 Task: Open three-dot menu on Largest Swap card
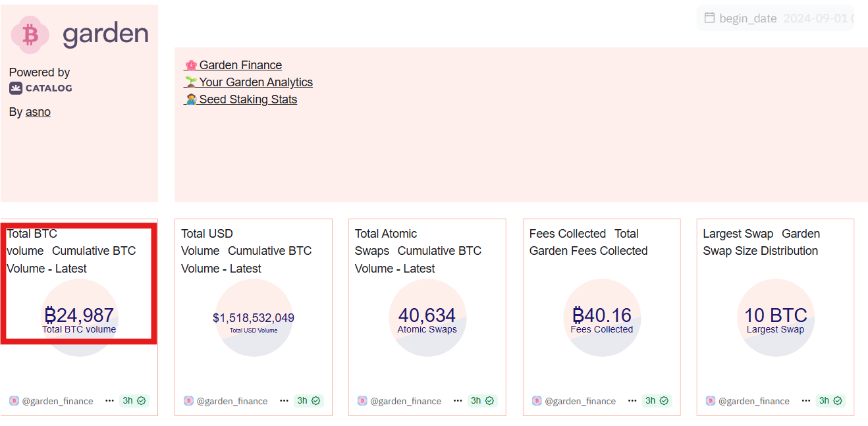(806, 400)
